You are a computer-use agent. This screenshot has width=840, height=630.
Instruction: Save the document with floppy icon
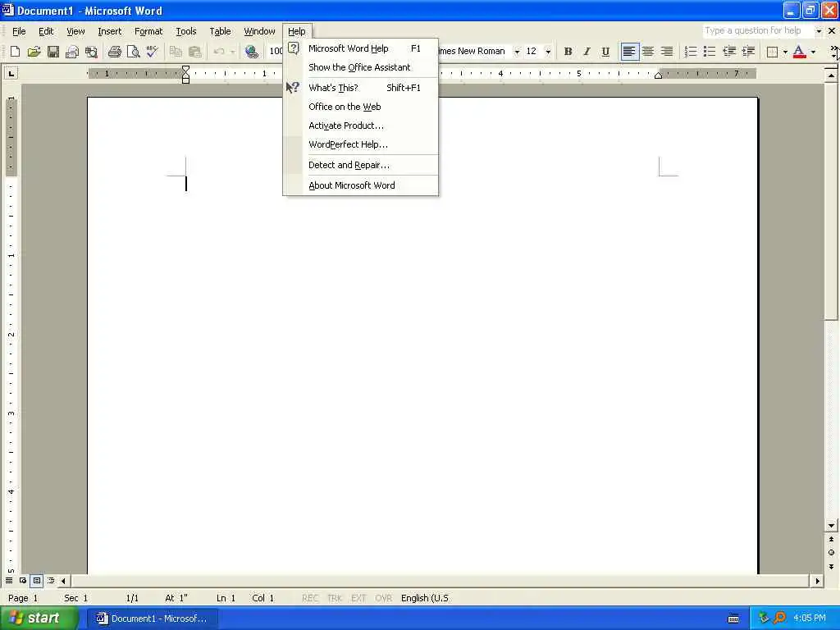[x=53, y=52]
